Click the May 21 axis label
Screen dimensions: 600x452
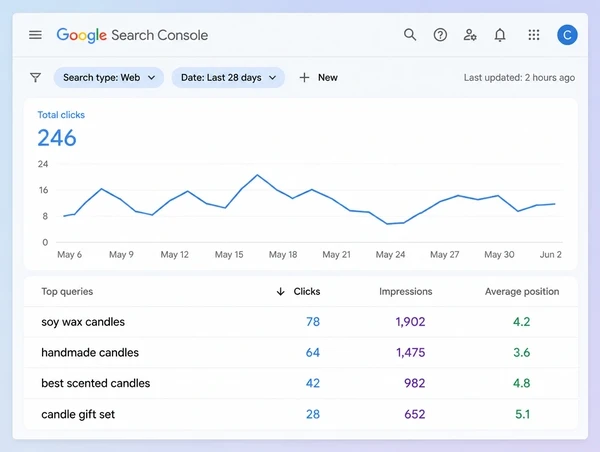[336, 255]
